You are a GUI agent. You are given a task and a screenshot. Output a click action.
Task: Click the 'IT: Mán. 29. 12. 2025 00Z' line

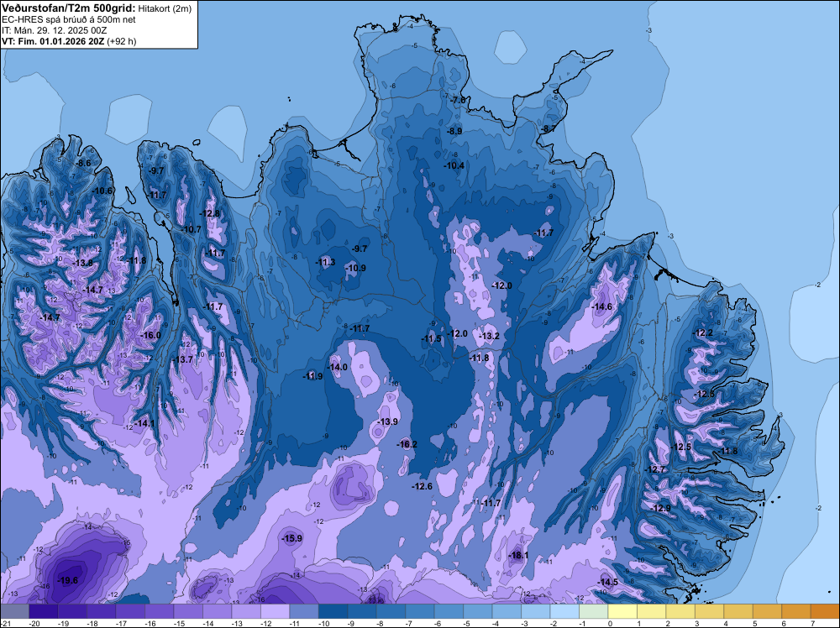[54, 30]
